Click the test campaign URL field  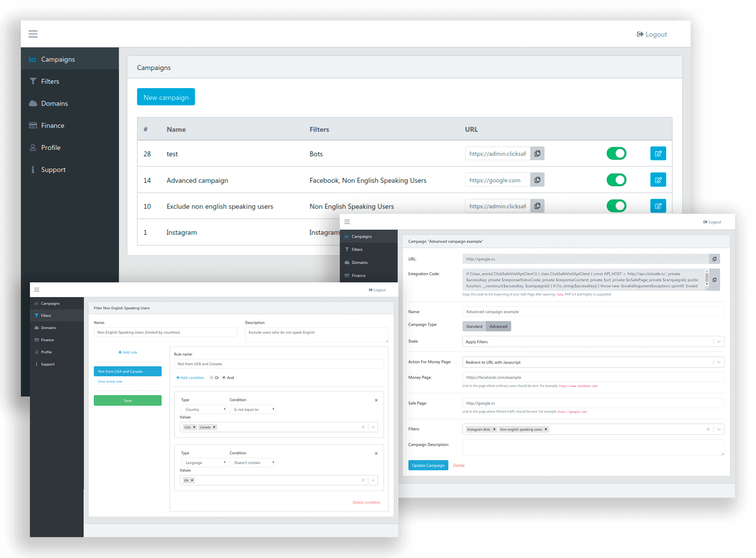coord(498,154)
